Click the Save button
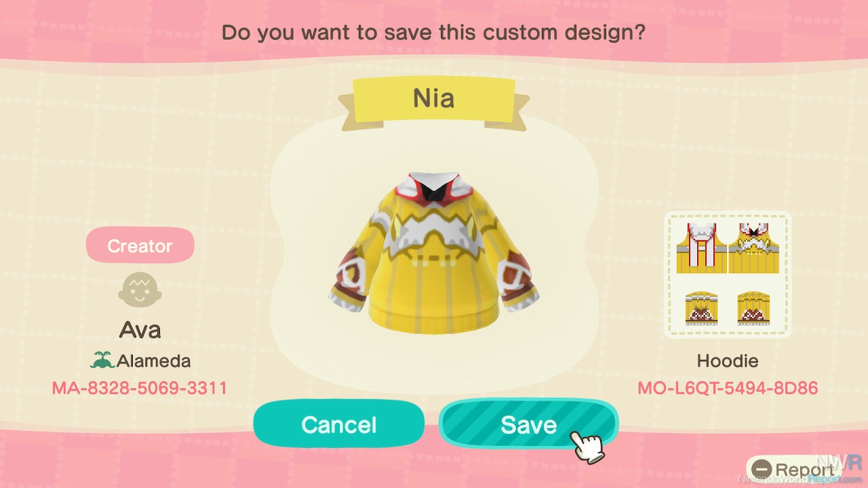Image resolution: width=868 pixels, height=488 pixels. [528, 424]
